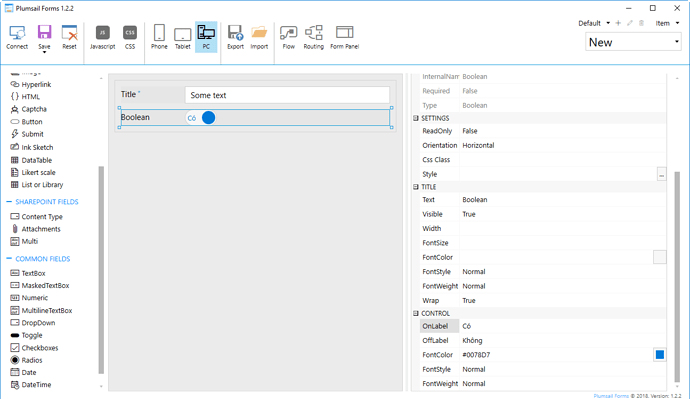Click the blue Control FontColor swatch
The image size is (690, 400).
660,355
